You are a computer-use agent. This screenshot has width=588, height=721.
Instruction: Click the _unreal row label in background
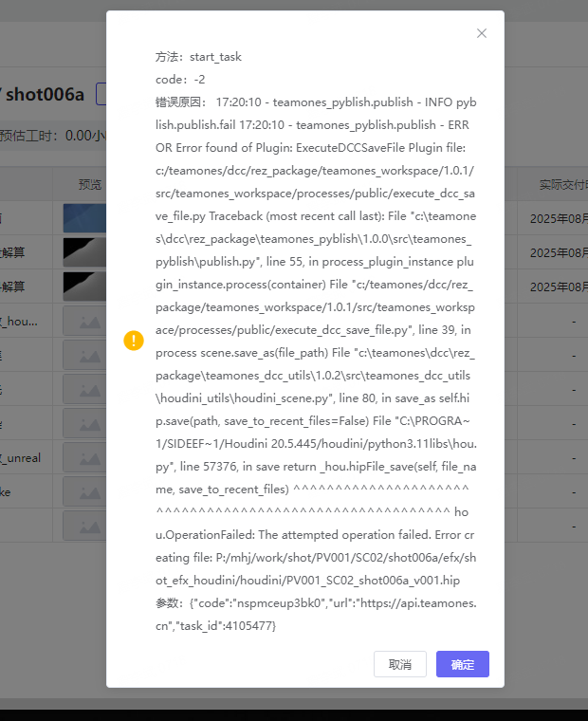21,458
